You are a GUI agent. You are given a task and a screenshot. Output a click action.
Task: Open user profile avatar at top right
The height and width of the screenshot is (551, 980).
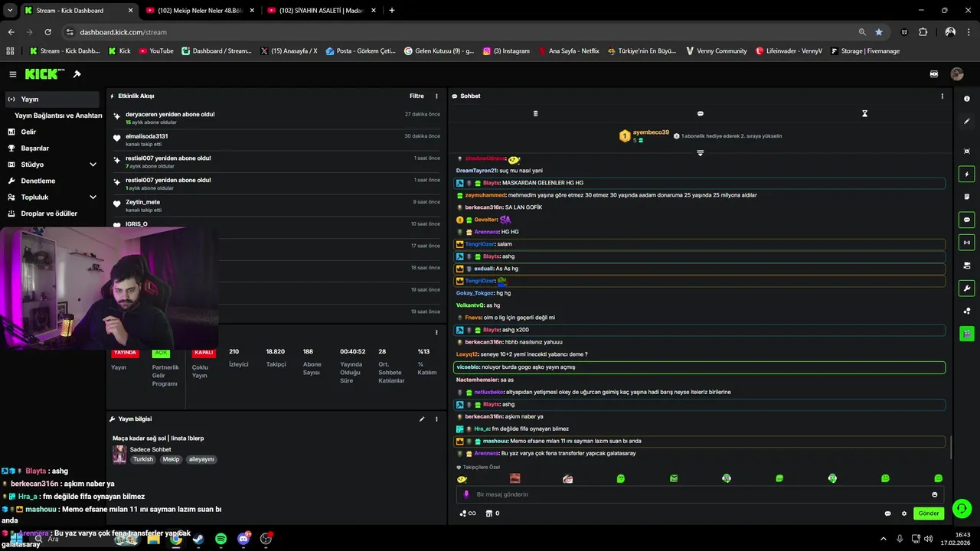pyautogui.click(x=957, y=74)
